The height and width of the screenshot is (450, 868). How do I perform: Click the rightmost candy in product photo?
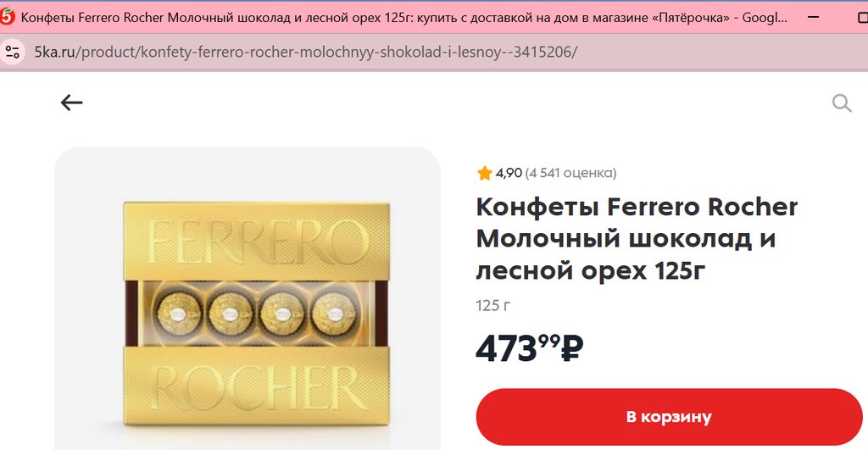[334, 314]
